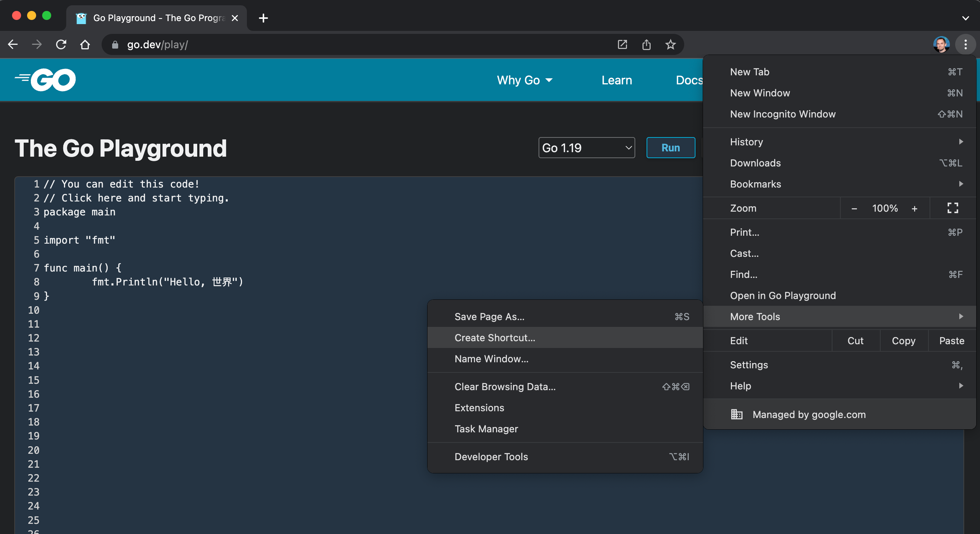Click the func main() code line
The height and width of the screenshot is (534, 980).
[82, 268]
